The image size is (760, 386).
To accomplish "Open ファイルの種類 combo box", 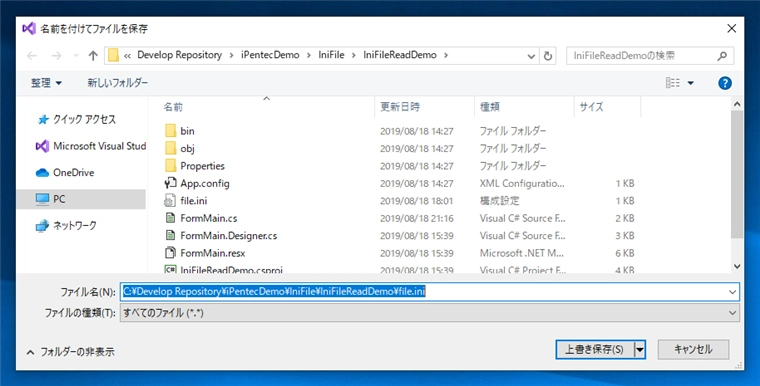I will (429, 313).
